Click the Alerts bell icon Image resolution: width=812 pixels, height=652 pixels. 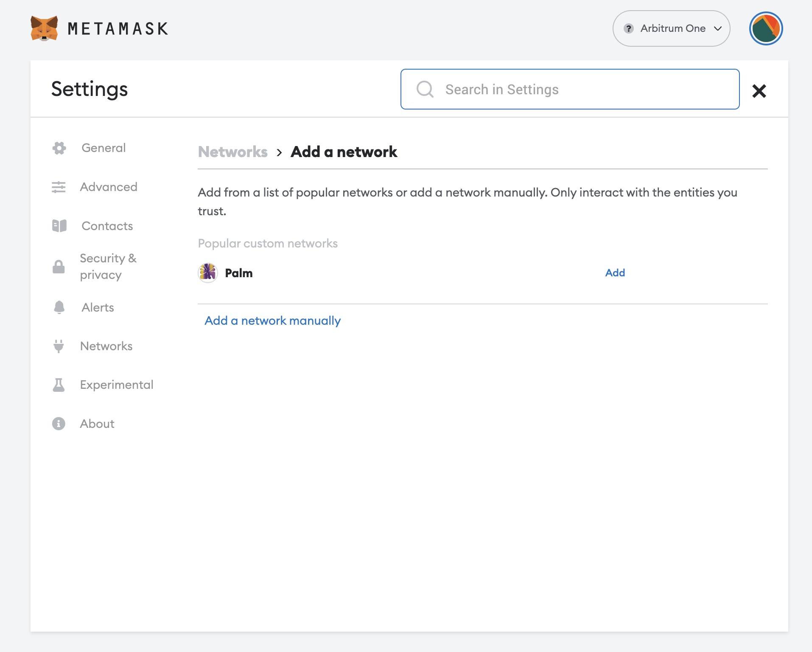point(59,307)
